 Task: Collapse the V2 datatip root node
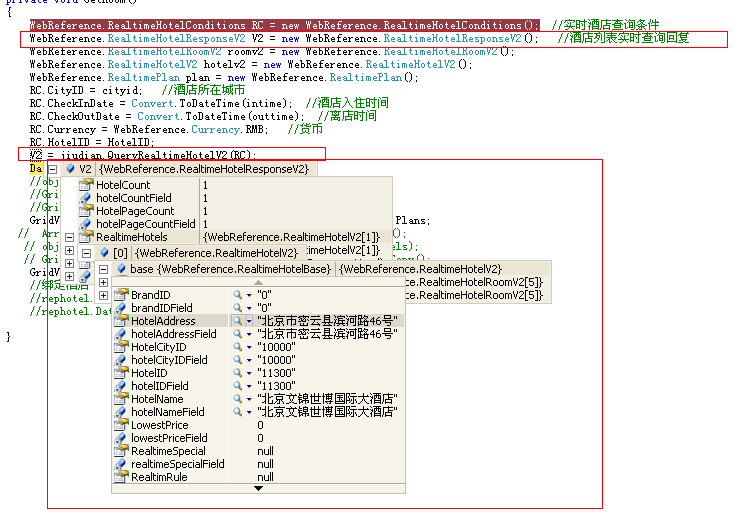(53, 169)
